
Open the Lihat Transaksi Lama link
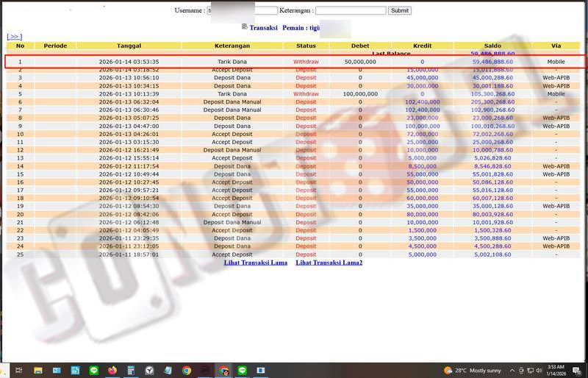point(256,263)
